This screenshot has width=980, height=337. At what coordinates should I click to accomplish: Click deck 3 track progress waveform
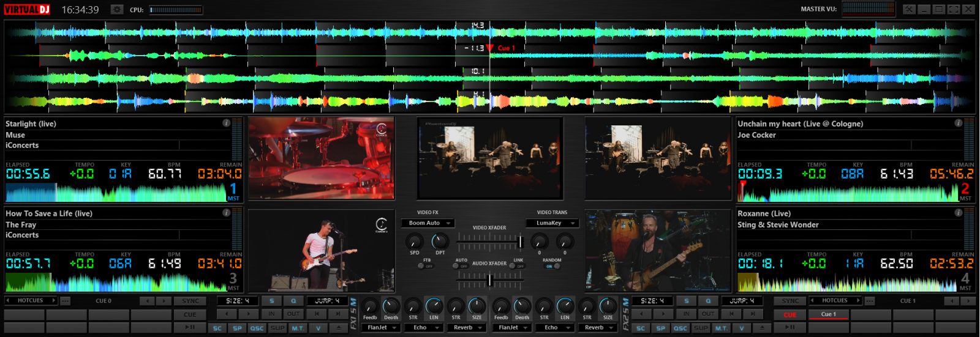pyautogui.click(x=116, y=281)
